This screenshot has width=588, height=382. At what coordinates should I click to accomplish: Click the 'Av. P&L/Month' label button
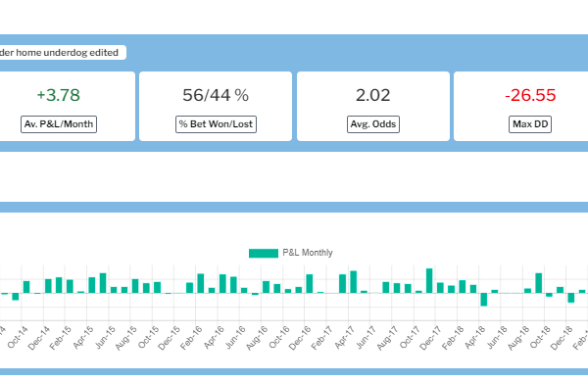59,124
